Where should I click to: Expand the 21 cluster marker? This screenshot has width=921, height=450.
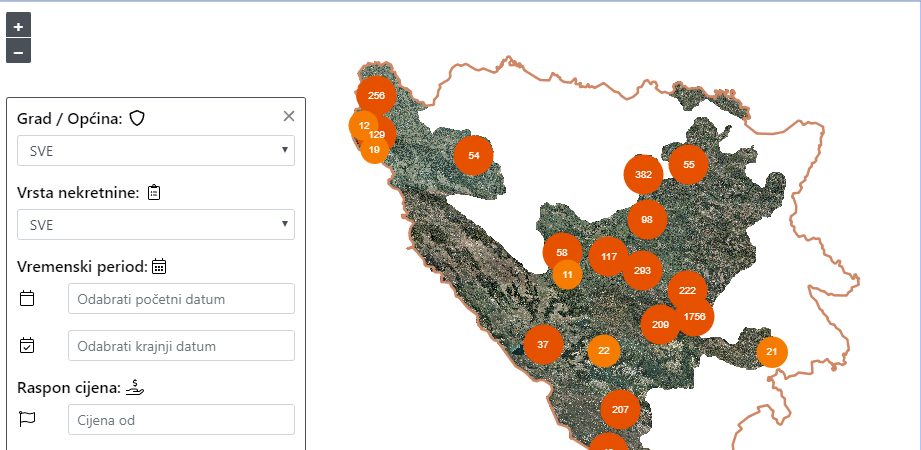pos(771,352)
